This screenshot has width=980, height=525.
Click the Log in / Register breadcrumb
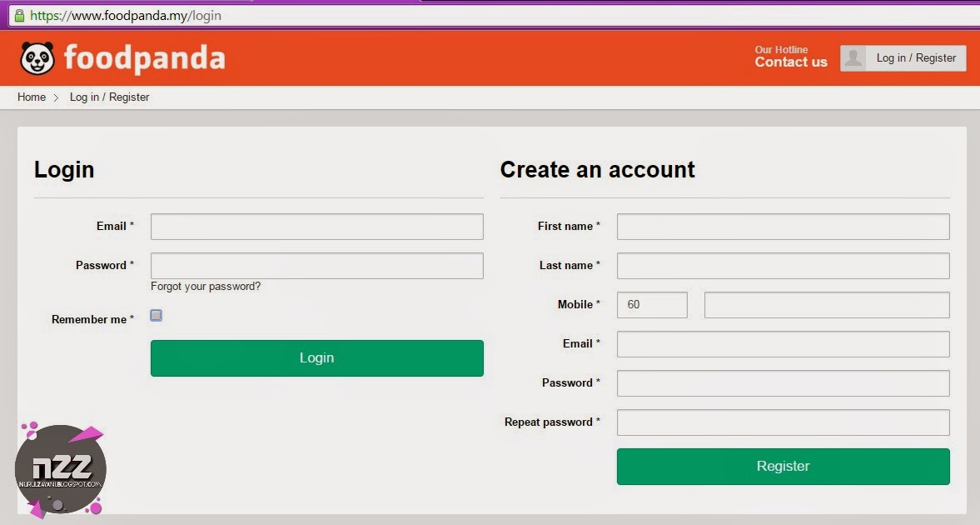coord(109,97)
